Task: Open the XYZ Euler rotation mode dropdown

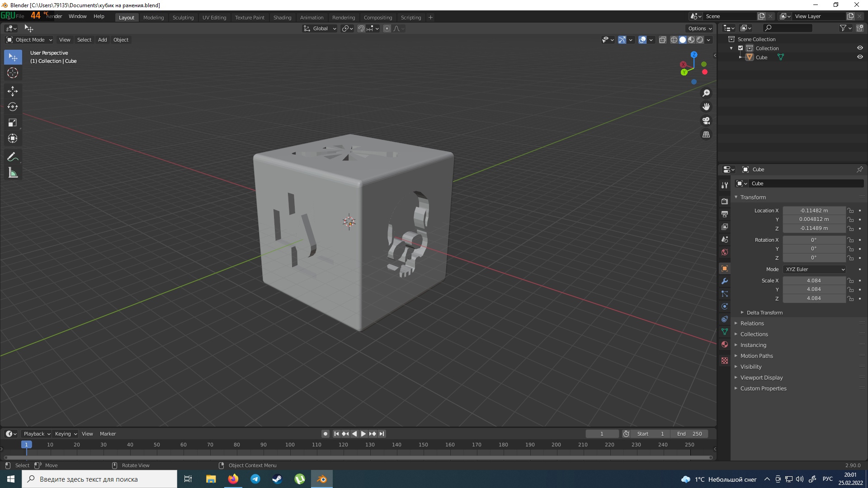Action: 815,269
